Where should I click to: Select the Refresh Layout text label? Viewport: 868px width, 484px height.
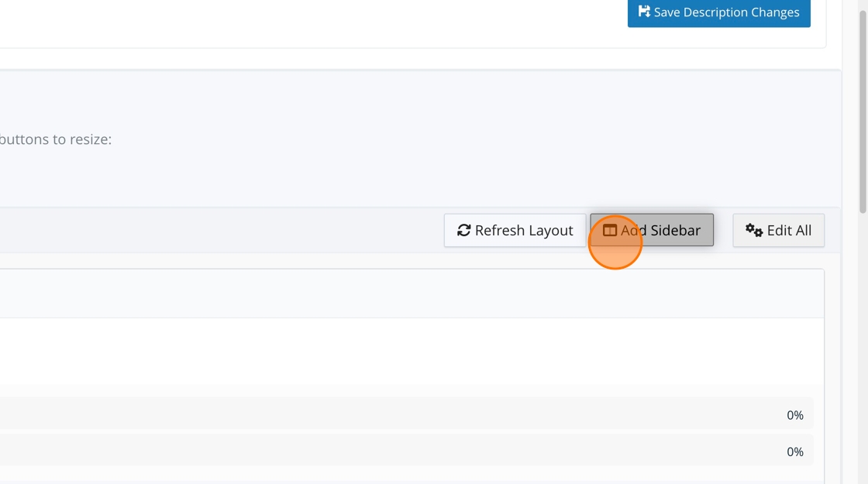pos(524,230)
